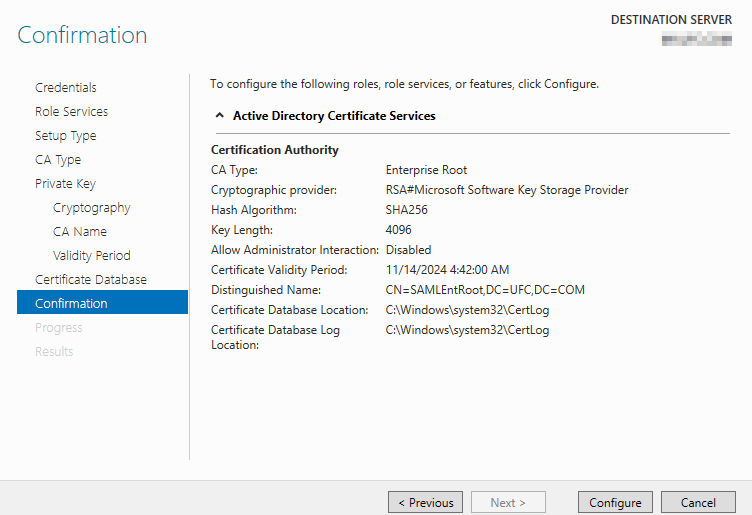The height and width of the screenshot is (515, 752).
Task: Collapse the Active Directory Certificate Services section
Action: click(x=220, y=116)
